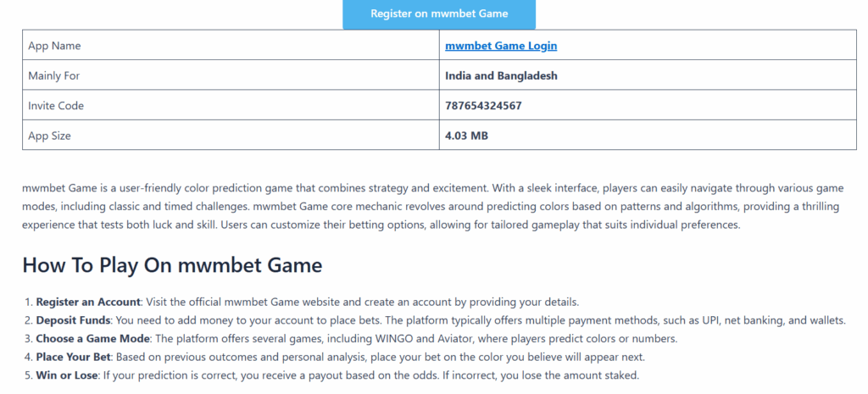Click the Invite Code label cell
Image resolution: width=868 pixels, height=394 pixels.
click(x=231, y=105)
